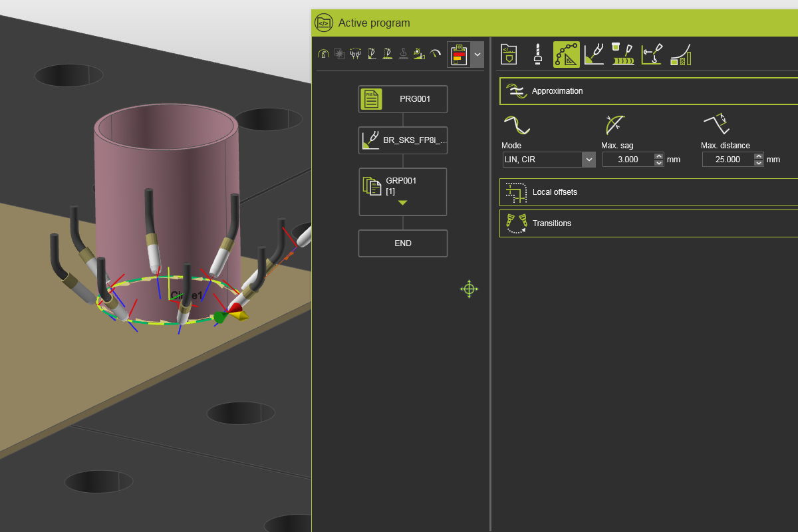Click the German flag clipboard icon
The width and height of the screenshot is (798, 532).
click(464, 54)
